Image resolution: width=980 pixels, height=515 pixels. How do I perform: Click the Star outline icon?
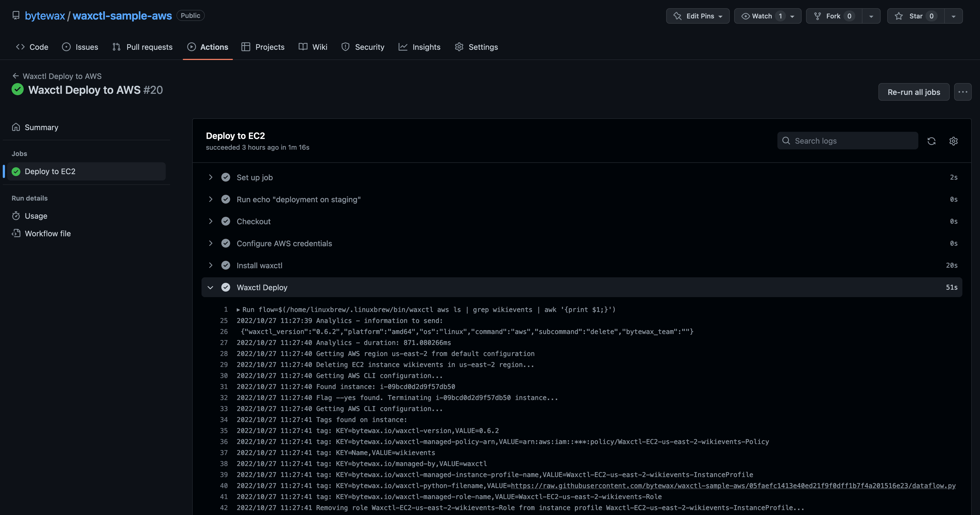pyautogui.click(x=899, y=16)
